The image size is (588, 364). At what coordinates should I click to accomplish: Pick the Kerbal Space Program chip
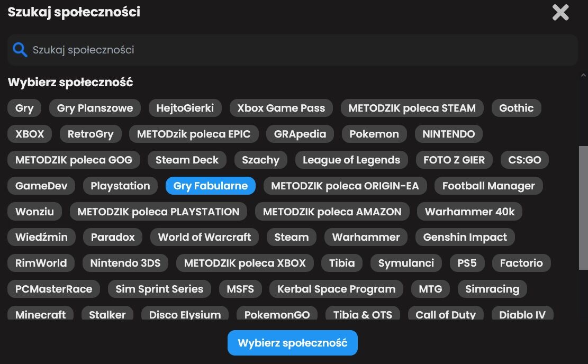(x=336, y=289)
